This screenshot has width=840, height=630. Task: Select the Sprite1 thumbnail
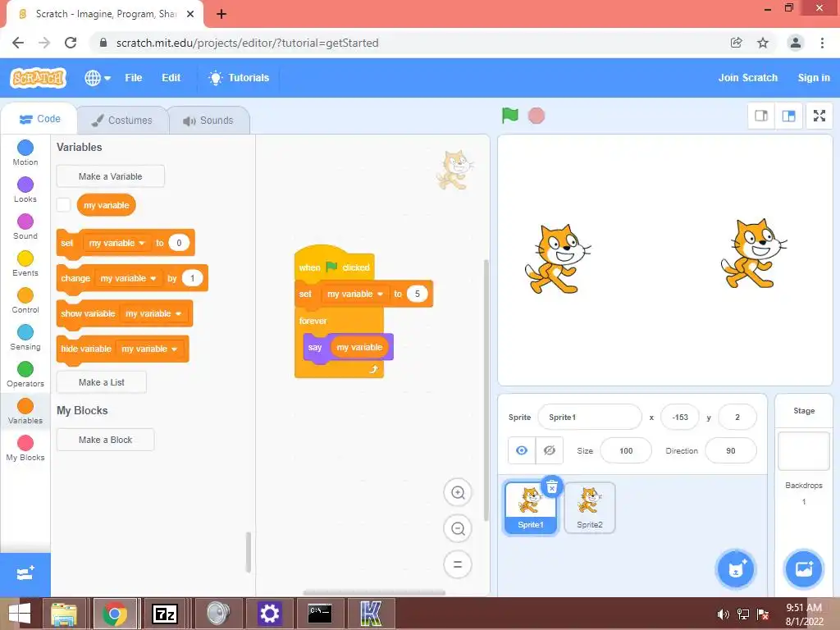point(531,507)
